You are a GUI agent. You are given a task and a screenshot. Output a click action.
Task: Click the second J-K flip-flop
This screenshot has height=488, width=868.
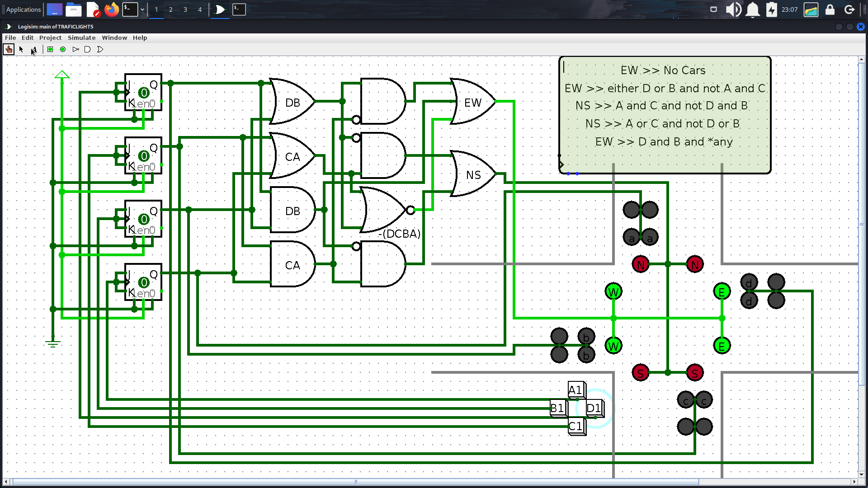[143, 156]
